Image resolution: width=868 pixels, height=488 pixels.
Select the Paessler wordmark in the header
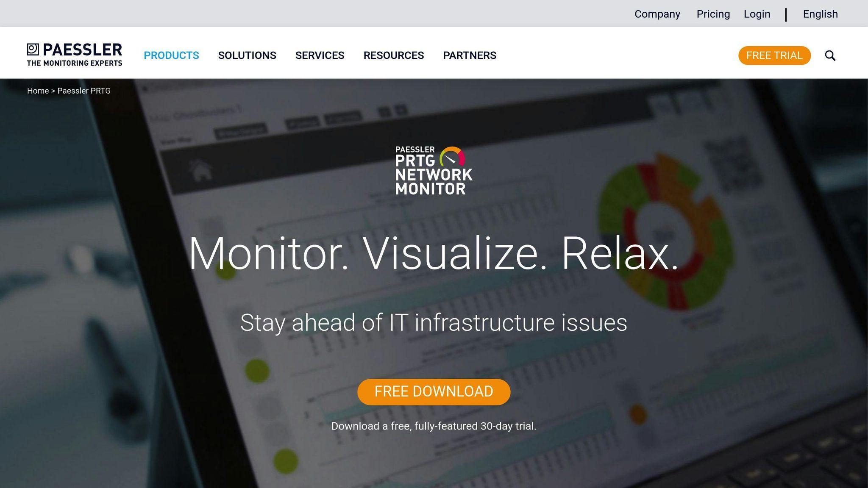(x=82, y=50)
